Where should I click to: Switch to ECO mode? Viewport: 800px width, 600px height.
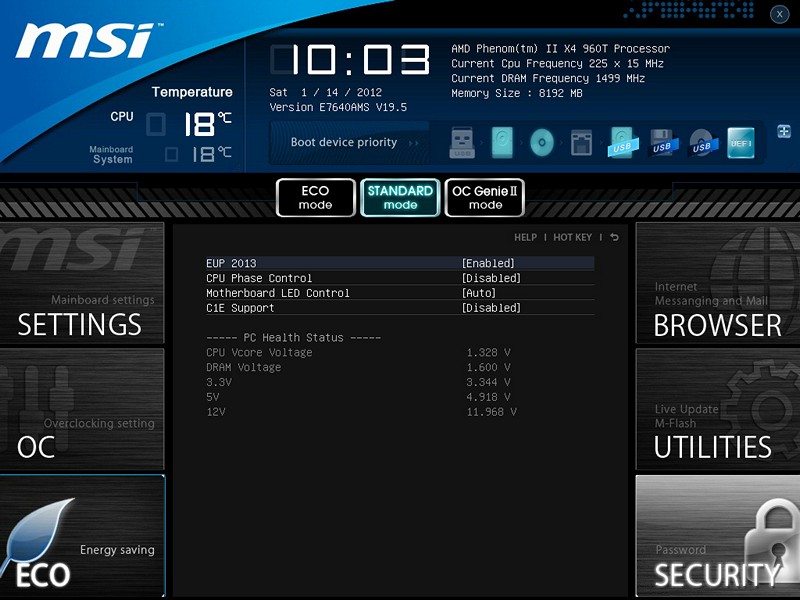pos(315,197)
